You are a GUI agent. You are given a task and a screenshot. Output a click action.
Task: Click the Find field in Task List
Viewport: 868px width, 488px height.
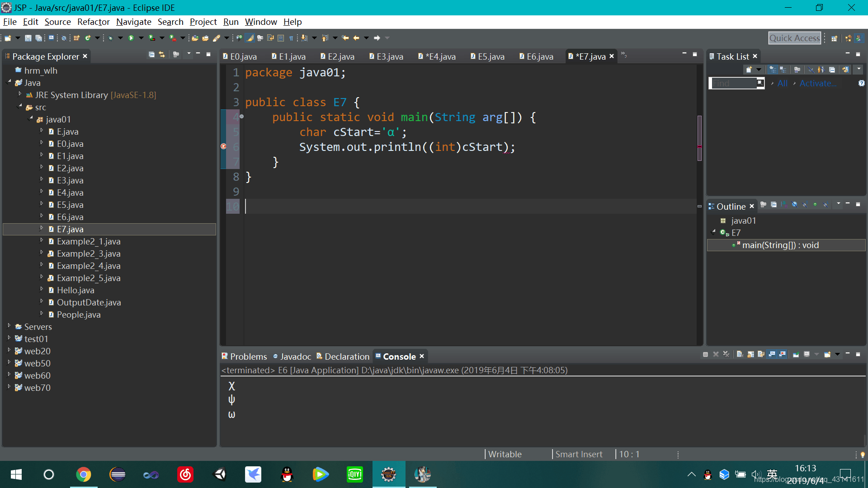click(732, 83)
